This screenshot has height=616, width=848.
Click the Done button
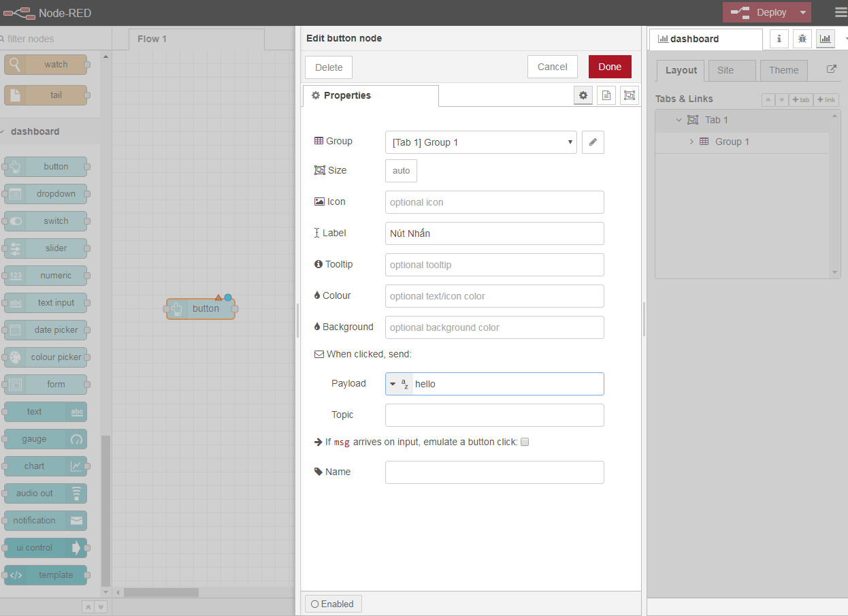coord(609,67)
